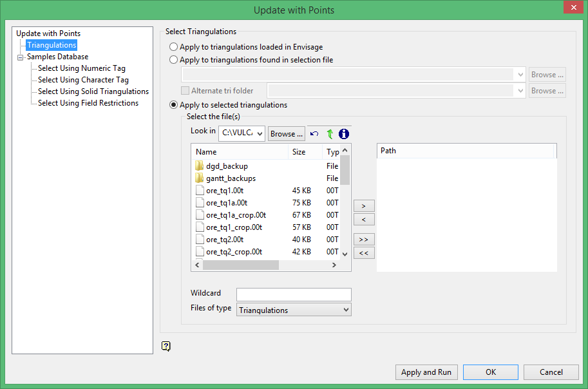
Task: Select Apply to triangulations loaded in Envisage
Action: pos(173,47)
